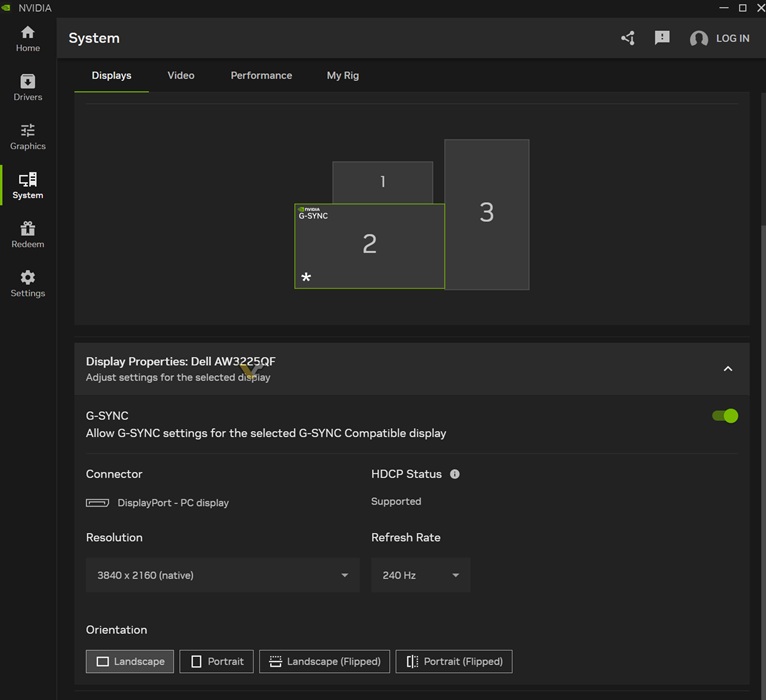This screenshot has height=700, width=766.
Task: Click the NVIDIA logo in title bar
Action: pos(6,8)
